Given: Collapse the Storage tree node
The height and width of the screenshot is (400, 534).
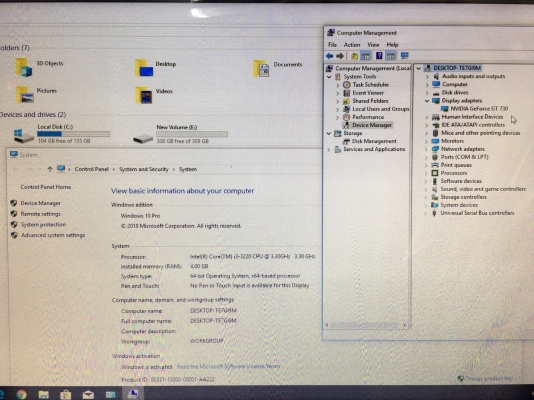Looking at the screenshot, I should [329, 133].
